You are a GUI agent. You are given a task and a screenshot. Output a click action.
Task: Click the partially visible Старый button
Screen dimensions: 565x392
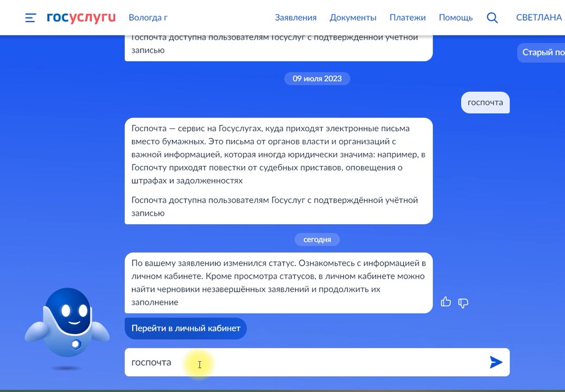click(542, 52)
